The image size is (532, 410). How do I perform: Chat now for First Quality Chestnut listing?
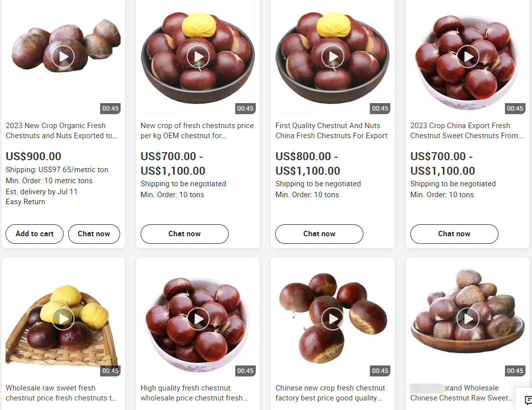(x=319, y=234)
